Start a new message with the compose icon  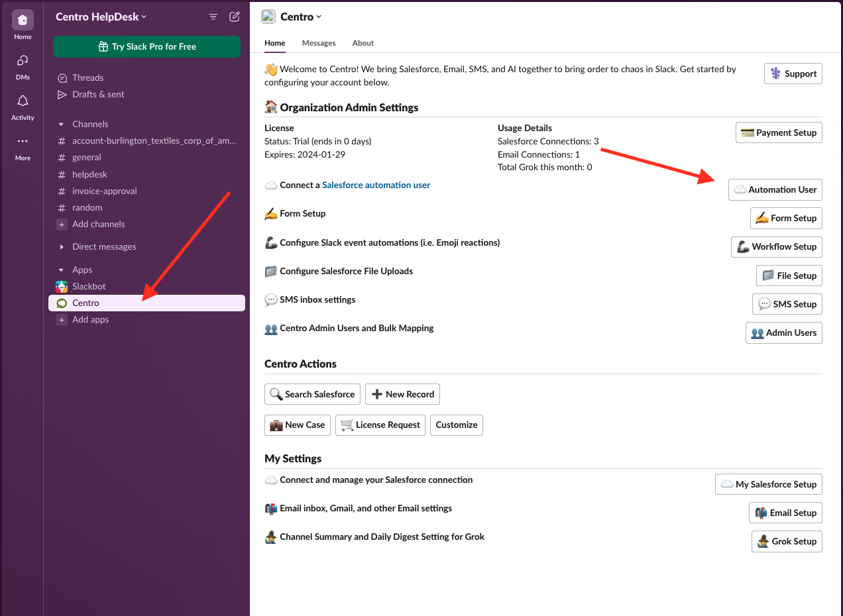click(234, 17)
